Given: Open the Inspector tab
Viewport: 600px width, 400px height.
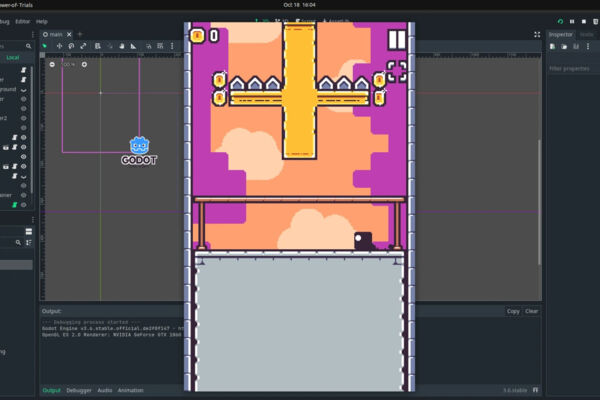Looking at the screenshot, I should point(561,34).
